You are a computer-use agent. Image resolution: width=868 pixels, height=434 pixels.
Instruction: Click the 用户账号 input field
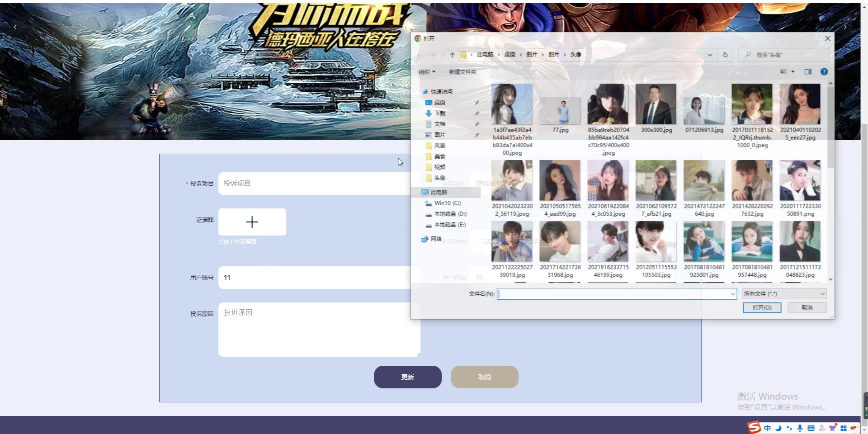point(319,278)
